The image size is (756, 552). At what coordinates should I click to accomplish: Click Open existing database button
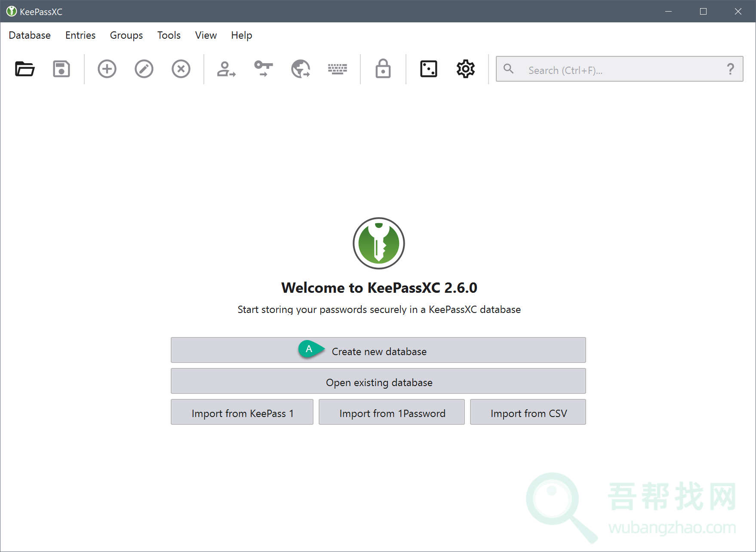(378, 381)
